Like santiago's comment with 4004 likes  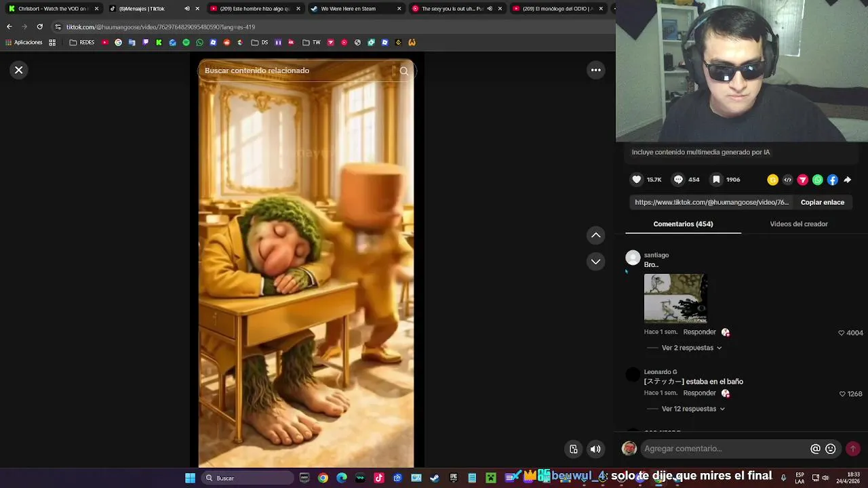[x=842, y=333]
